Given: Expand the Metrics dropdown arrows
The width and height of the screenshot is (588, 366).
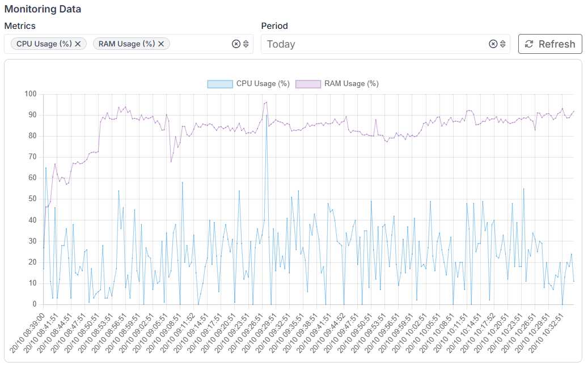Looking at the screenshot, I should click(x=246, y=44).
